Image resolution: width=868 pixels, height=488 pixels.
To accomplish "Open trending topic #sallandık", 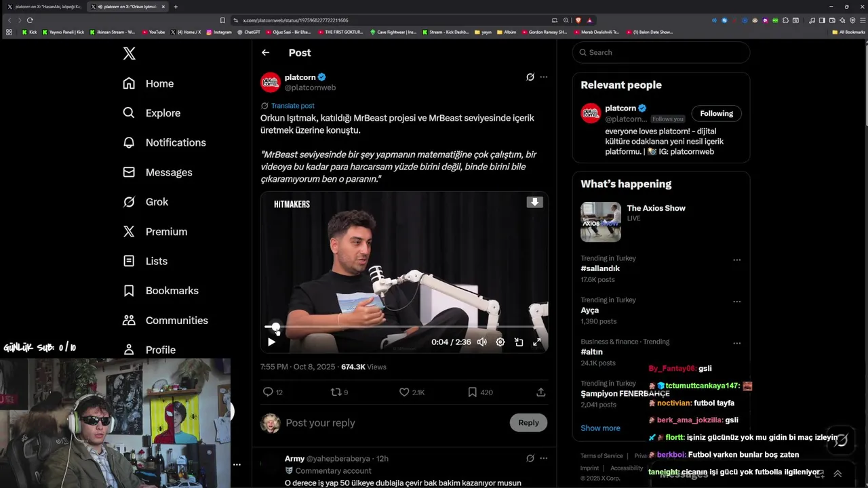I will pos(600,268).
